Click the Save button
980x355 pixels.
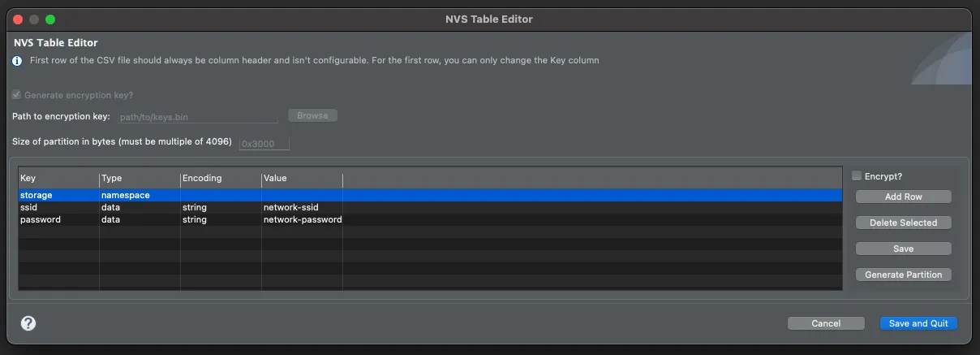pyautogui.click(x=903, y=249)
